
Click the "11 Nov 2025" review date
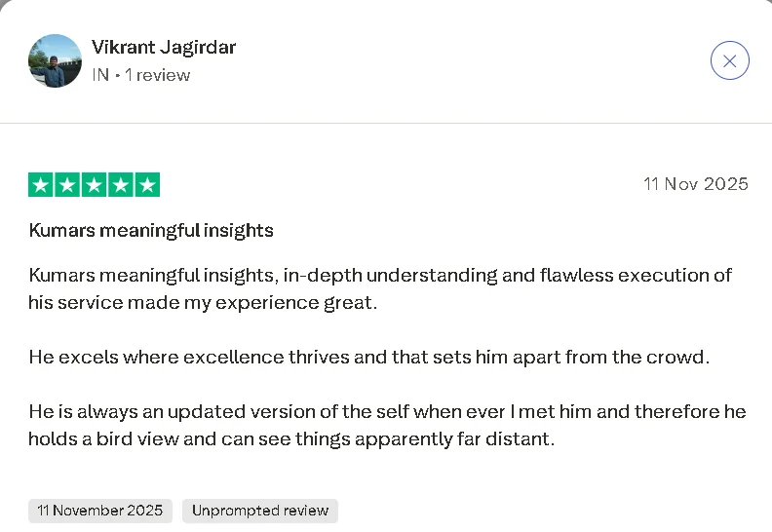point(696,184)
